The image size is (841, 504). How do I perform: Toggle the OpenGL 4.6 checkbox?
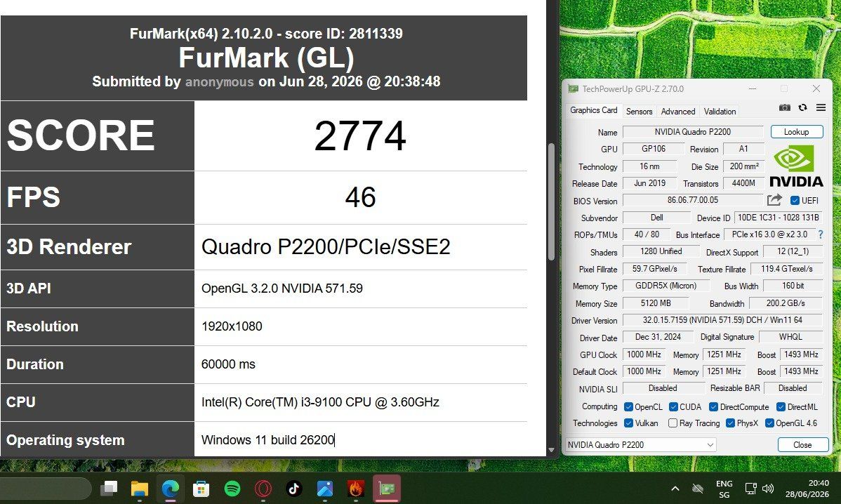coord(769,423)
